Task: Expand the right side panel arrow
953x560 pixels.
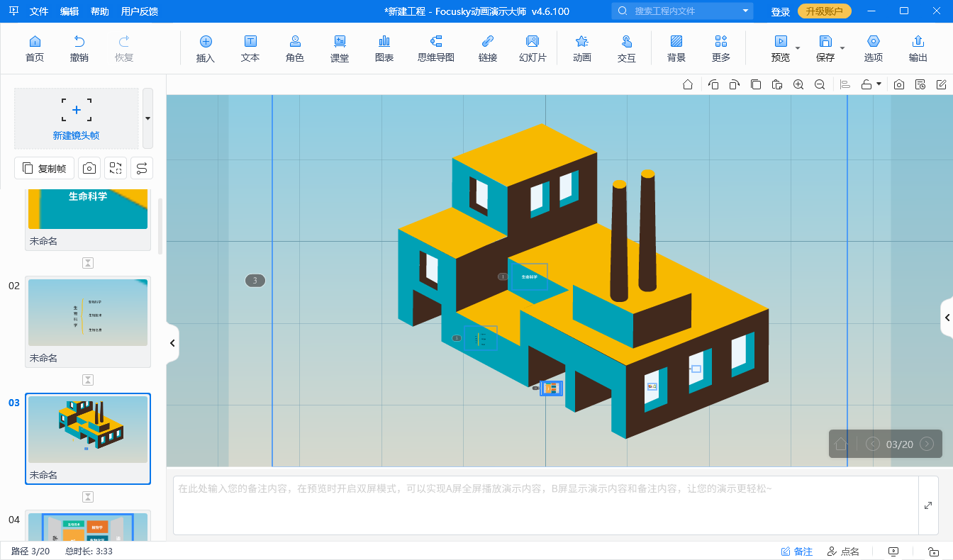Action: click(947, 318)
